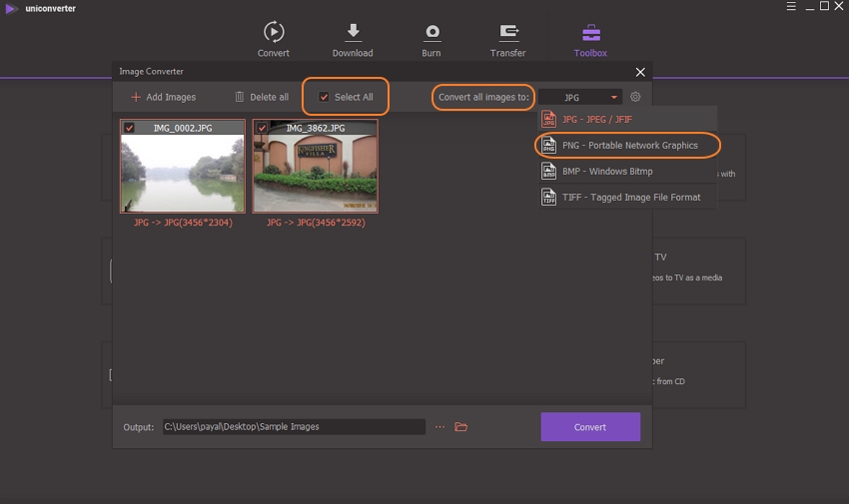The height and width of the screenshot is (504, 849).
Task: Switch to the Transfer section
Action: tap(508, 32)
